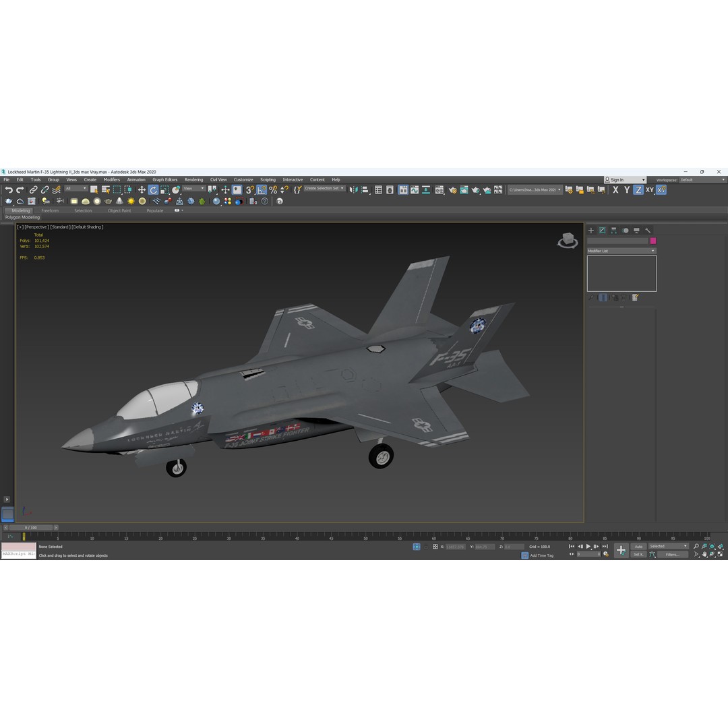
Task: Toggle XY plane axis constraint
Action: coord(650,190)
